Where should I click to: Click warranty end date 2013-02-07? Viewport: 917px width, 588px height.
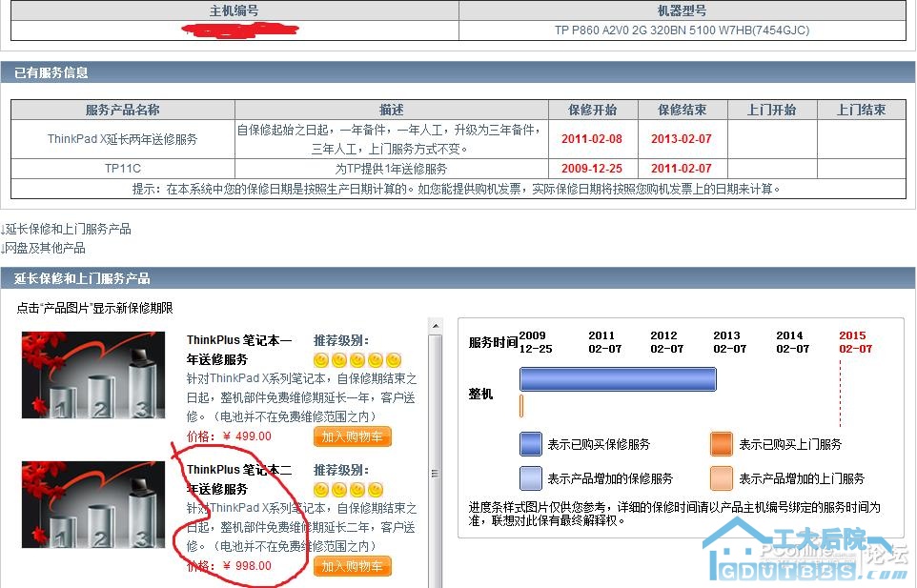[682, 139]
